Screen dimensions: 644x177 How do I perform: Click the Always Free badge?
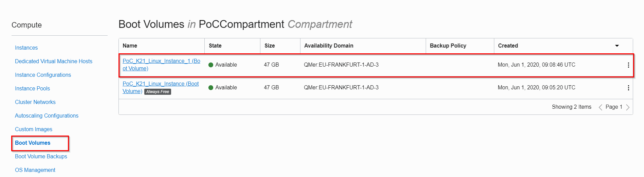tap(158, 92)
